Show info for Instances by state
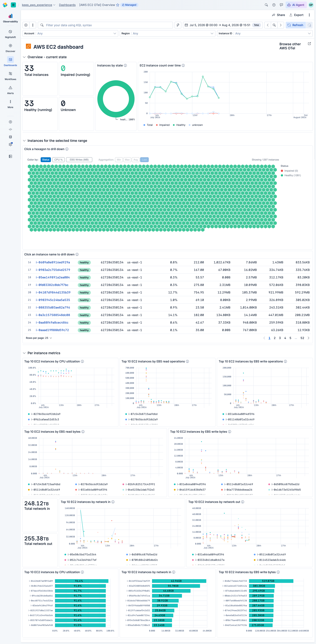 [126, 66]
